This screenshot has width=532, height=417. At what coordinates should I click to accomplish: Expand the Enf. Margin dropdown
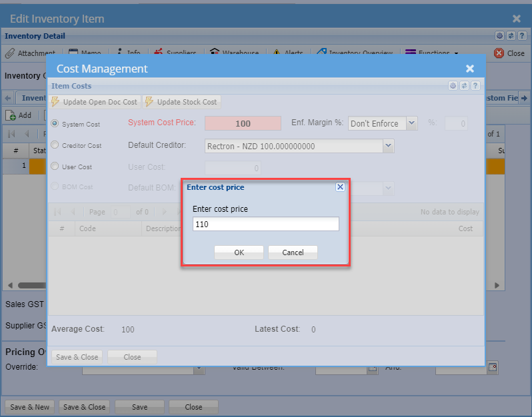click(x=411, y=123)
